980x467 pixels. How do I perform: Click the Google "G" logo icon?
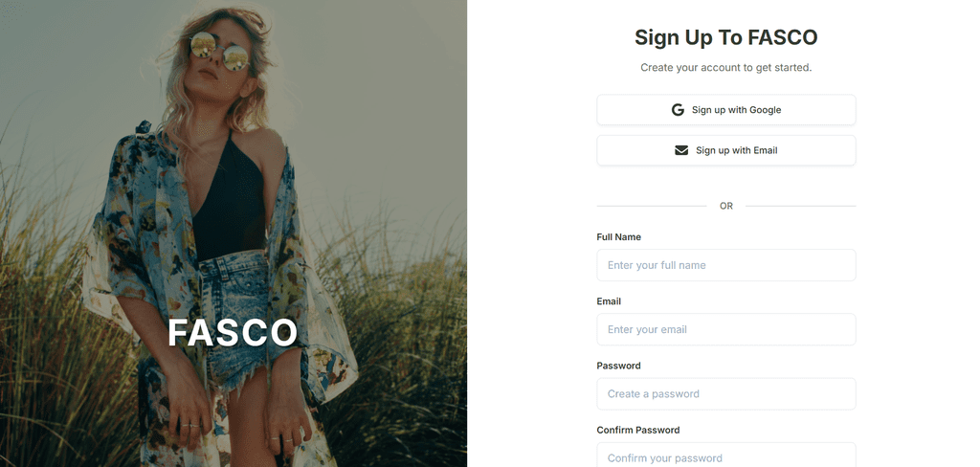tap(678, 110)
